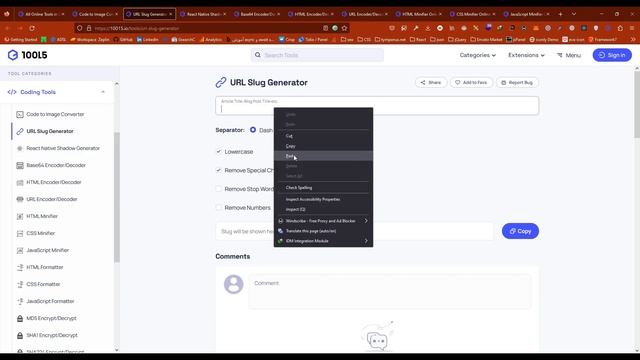Open React Native Shadow Generator sidebar icon
The width and height of the screenshot is (640, 360).
(20, 148)
